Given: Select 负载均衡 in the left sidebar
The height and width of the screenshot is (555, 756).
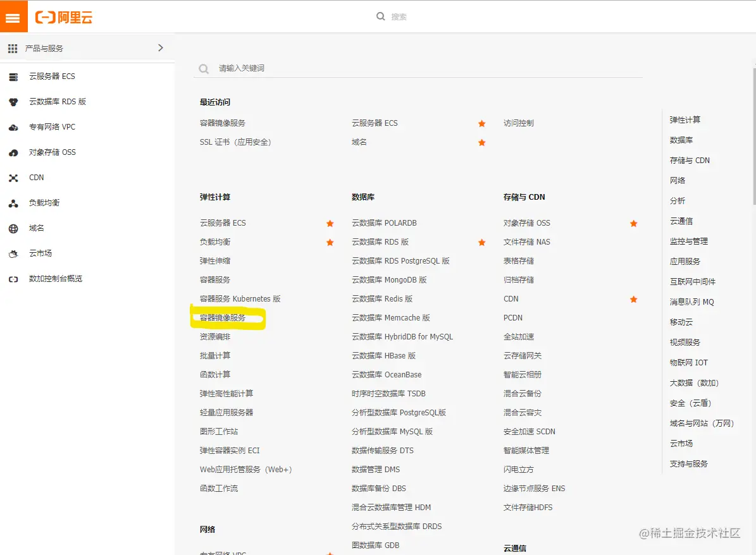Looking at the screenshot, I should (x=13, y=203).
